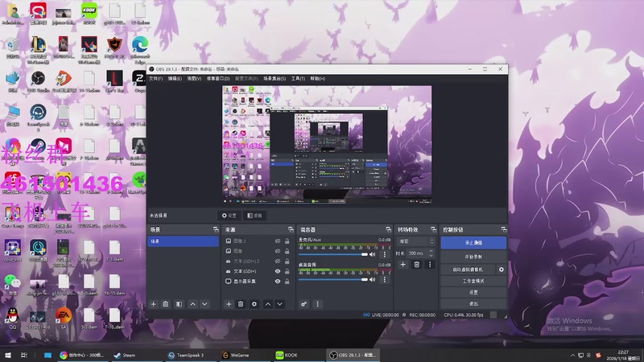Move source up with Sources panel up arrow
Viewport: 644px width, 362px height.
[268, 304]
